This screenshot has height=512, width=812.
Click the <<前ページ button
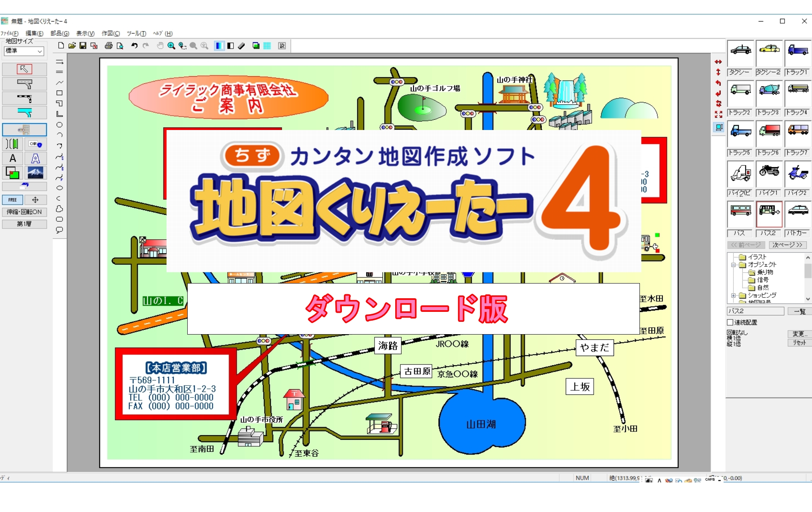coord(746,245)
